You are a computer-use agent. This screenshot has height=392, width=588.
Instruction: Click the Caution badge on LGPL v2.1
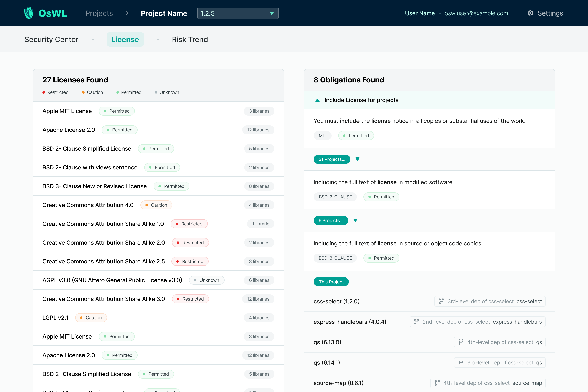91,317
